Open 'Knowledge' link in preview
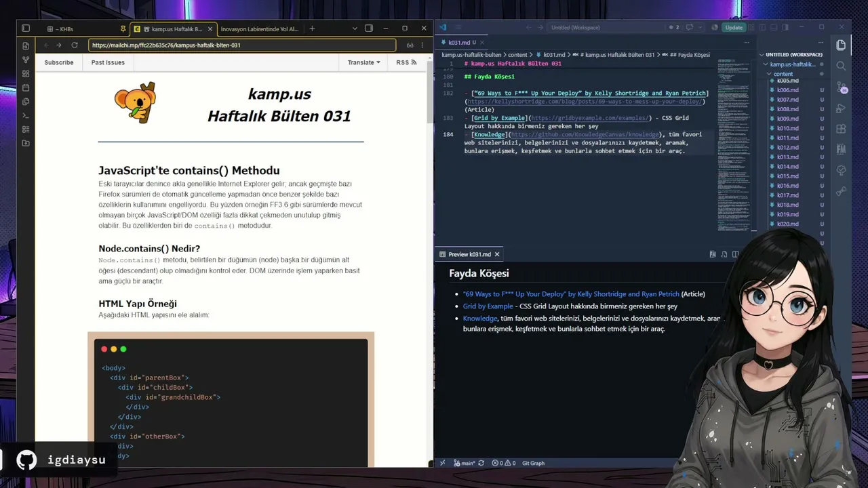The height and width of the screenshot is (488, 868). pyautogui.click(x=480, y=319)
